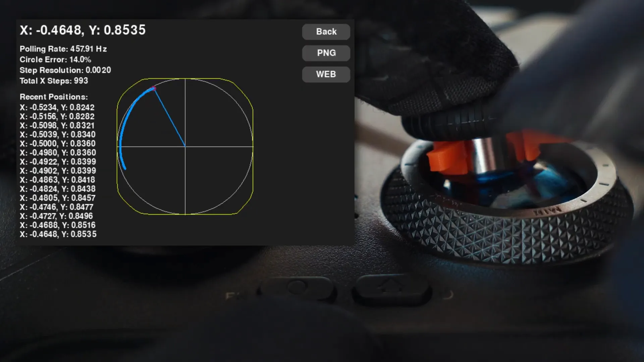Click the Total X Steps: 993 readout
This screenshot has height=362, width=644.
(x=54, y=81)
